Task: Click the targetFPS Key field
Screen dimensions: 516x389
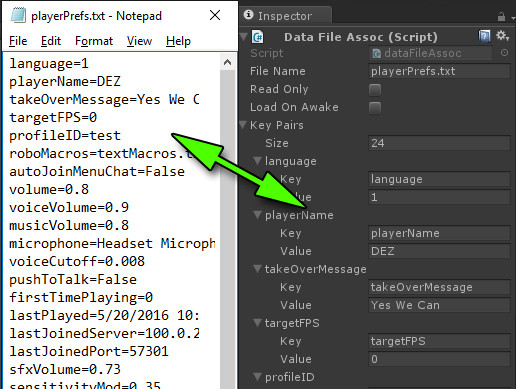Action: coord(439,341)
